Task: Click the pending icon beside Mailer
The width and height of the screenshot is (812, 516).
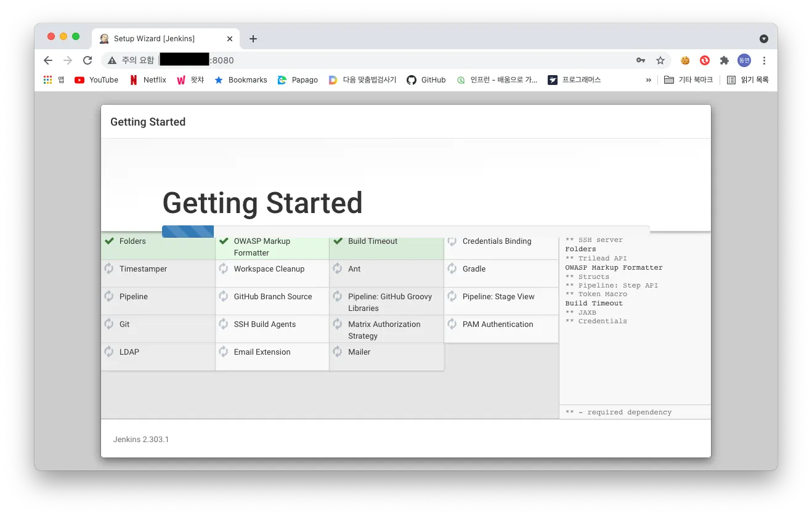Action: tap(338, 352)
